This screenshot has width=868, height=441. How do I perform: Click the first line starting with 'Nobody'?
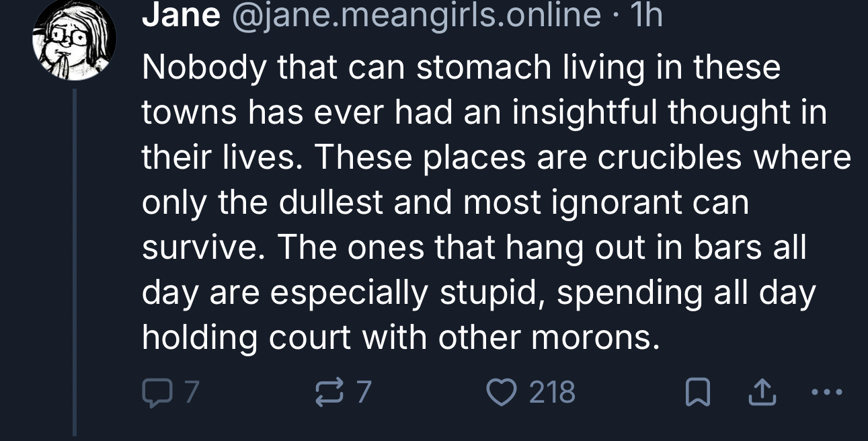tap(461, 67)
